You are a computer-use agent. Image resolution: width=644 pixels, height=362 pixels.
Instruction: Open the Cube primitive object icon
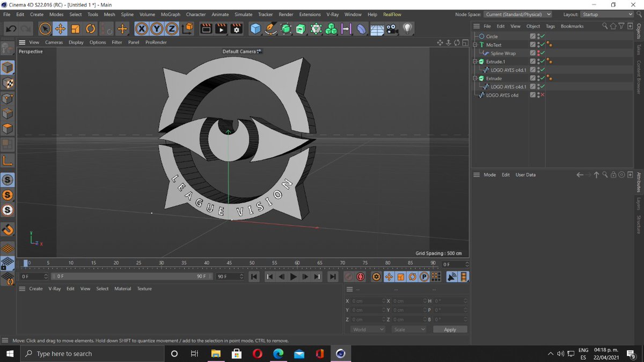click(255, 28)
